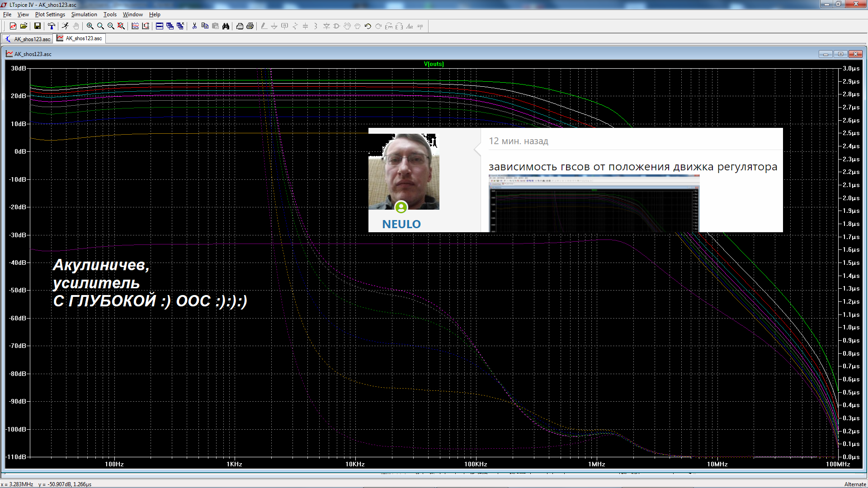Click the Rotate toolbar icon
Viewport: 868px width, 488px height.
pyautogui.click(x=389, y=26)
